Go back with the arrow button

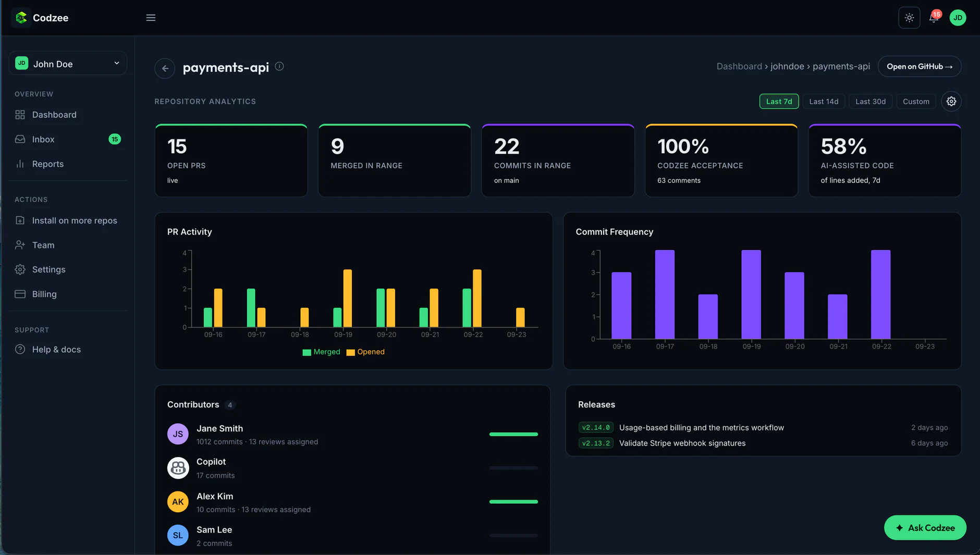pyautogui.click(x=165, y=68)
